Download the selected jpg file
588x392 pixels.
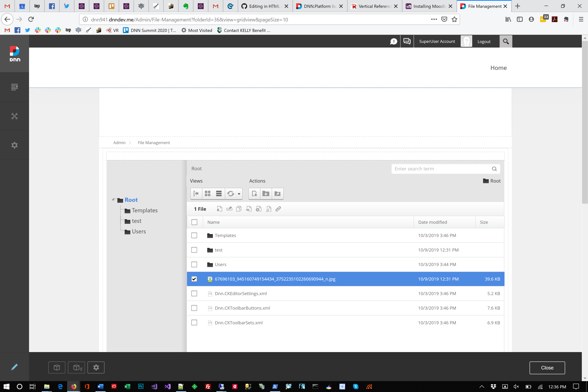point(219,209)
